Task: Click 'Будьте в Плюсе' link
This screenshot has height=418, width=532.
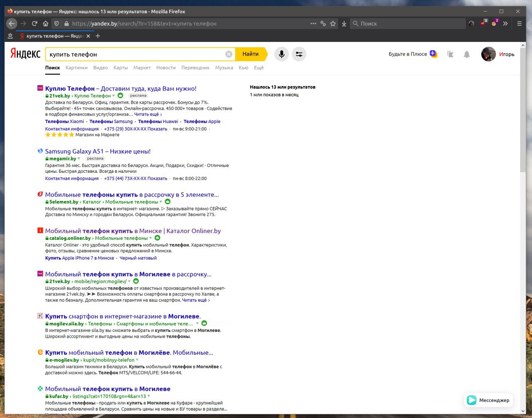Action: pyautogui.click(x=408, y=54)
